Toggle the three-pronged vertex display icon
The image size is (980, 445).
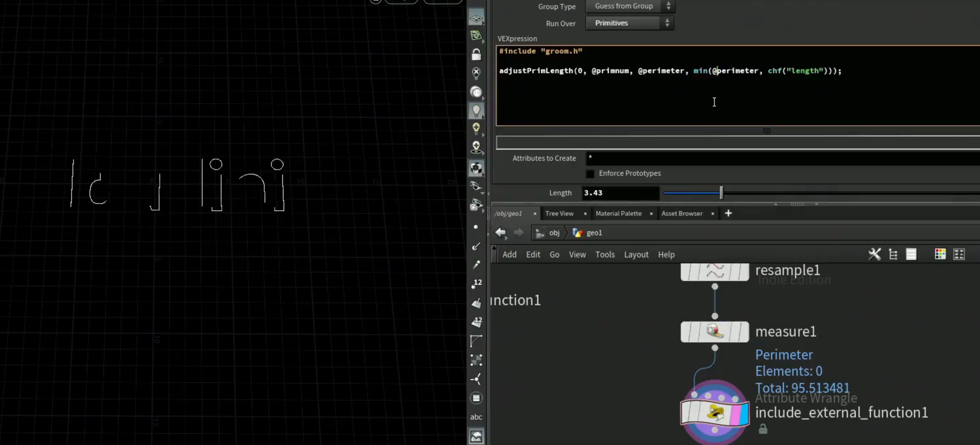coord(476,379)
